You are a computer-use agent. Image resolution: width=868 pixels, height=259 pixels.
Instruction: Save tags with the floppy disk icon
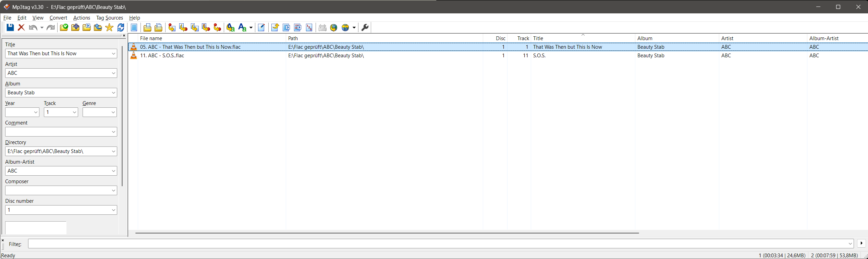pos(10,27)
